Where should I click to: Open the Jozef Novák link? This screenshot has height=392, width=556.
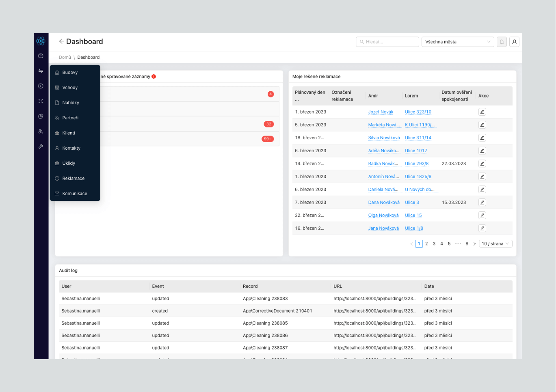[x=381, y=112]
